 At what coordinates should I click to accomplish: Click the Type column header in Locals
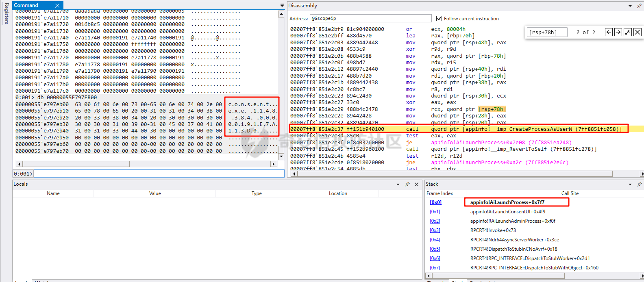pyautogui.click(x=257, y=193)
